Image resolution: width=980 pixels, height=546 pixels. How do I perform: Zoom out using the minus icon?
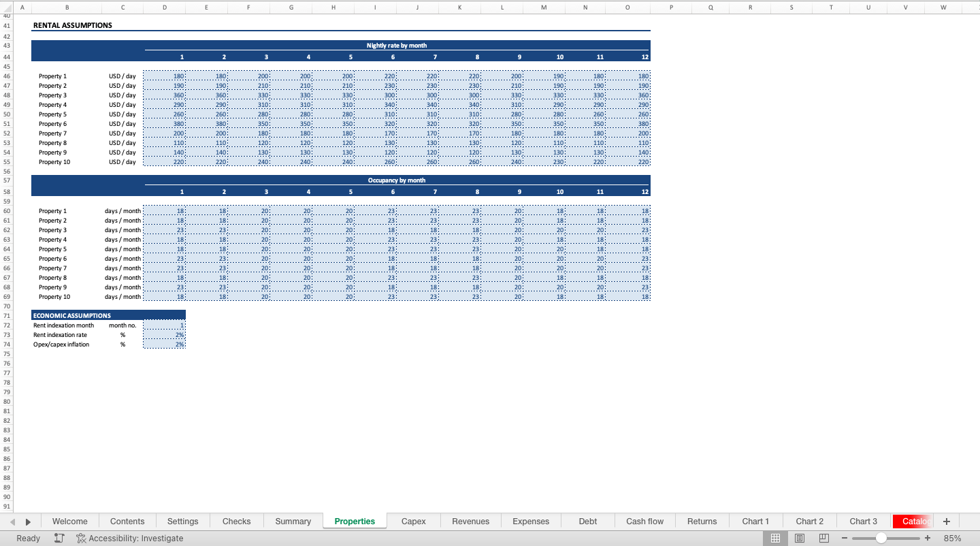coord(844,538)
